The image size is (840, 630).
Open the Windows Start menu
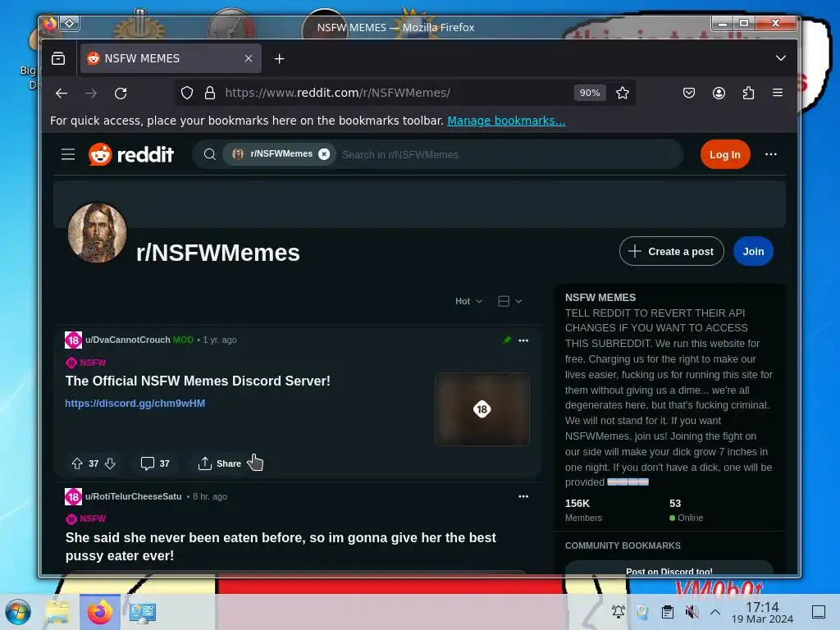pyautogui.click(x=19, y=612)
